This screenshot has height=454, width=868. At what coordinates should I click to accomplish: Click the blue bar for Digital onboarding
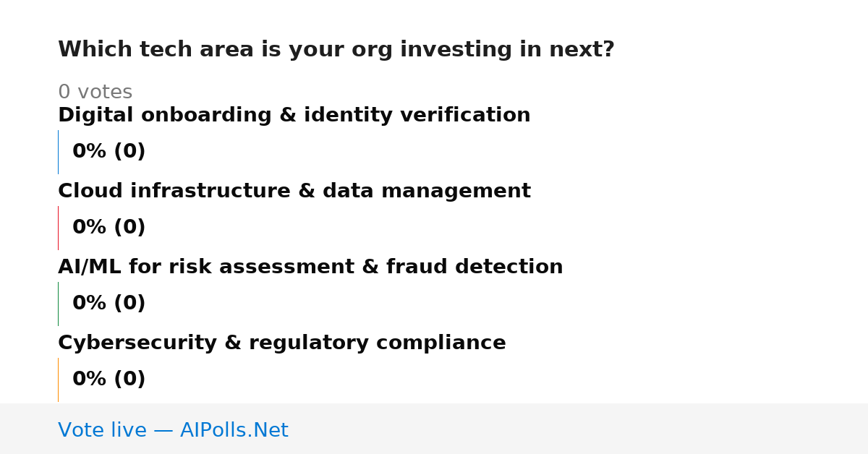click(58, 152)
